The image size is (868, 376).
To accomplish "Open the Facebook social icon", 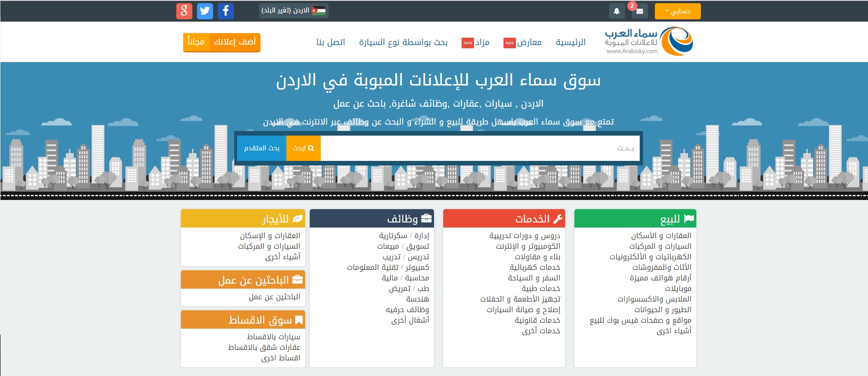I will click(226, 11).
